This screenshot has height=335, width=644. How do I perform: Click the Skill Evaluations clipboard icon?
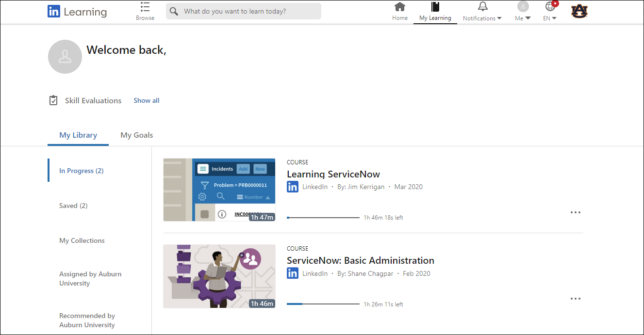click(x=53, y=100)
